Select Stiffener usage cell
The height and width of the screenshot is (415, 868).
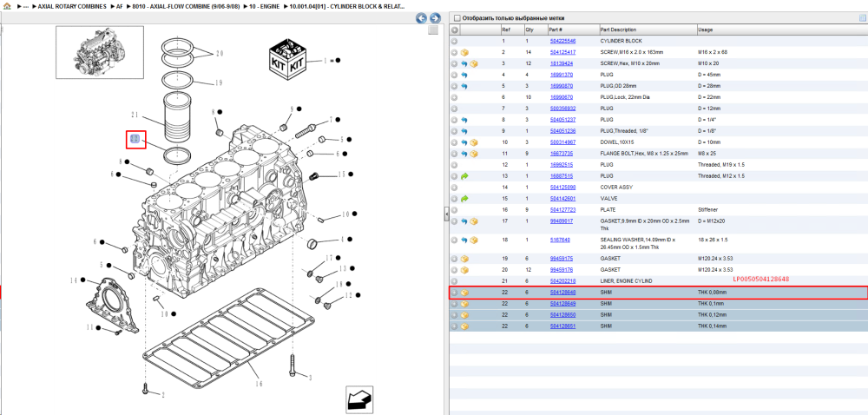pos(708,210)
